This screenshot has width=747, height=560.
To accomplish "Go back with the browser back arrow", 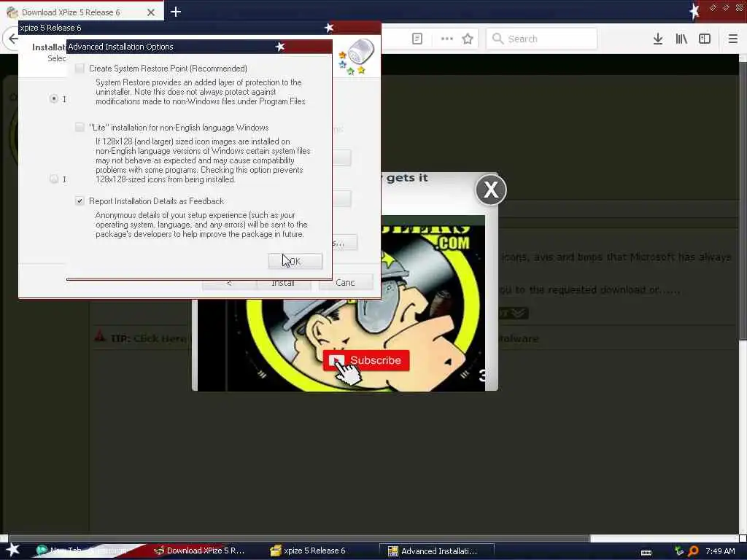I will tap(13, 39).
